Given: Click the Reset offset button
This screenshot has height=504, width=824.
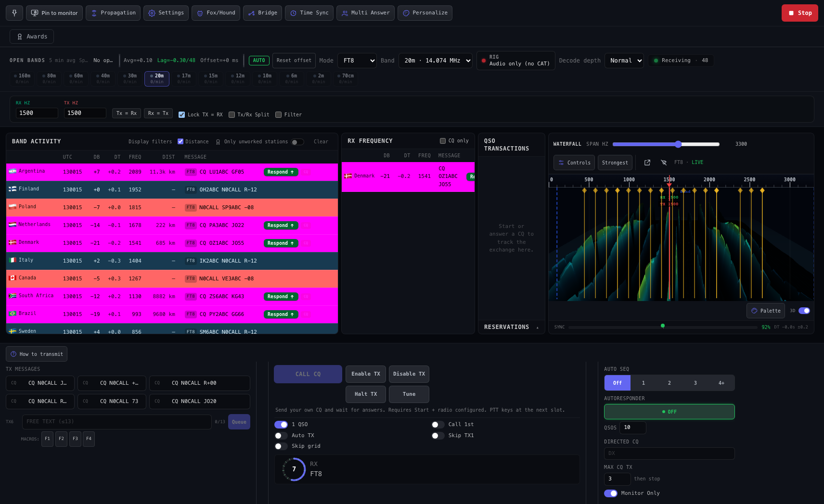Looking at the screenshot, I should 294,61.
